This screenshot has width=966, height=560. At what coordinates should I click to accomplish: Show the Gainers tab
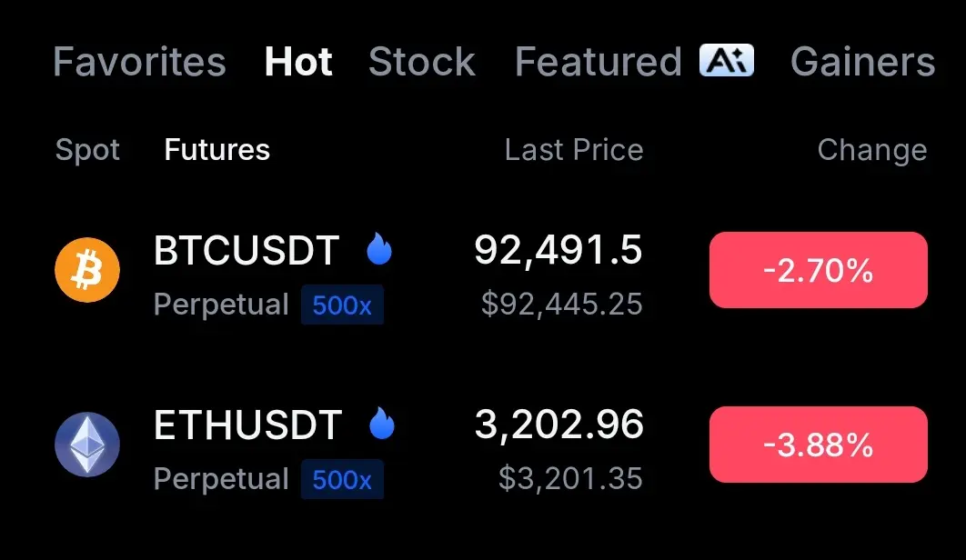(x=862, y=62)
